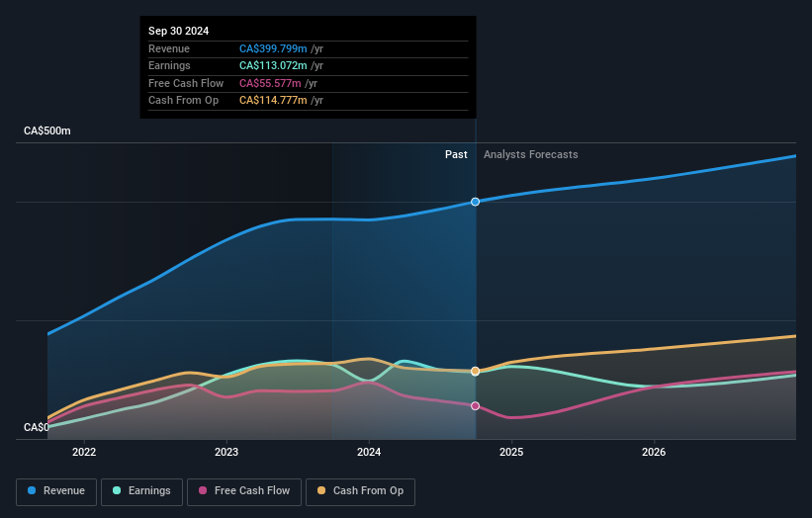Select the Revenue data point on chart
Viewport: 812px width, 518px height.
click(475, 202)
